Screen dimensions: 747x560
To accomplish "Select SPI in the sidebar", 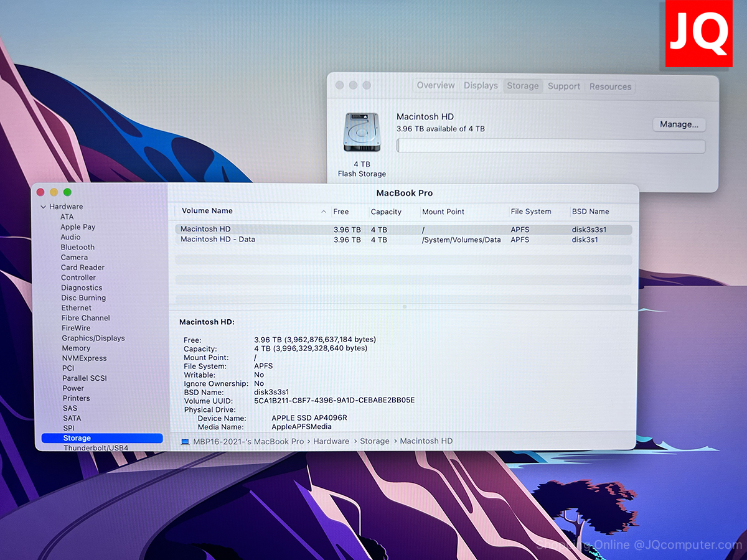I will pyautogui.click(x=69, y=428).
